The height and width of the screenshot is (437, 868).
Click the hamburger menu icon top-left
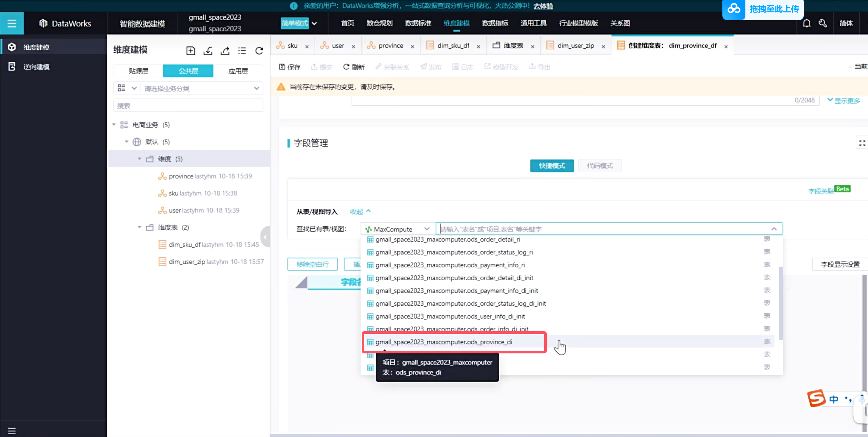12,23
